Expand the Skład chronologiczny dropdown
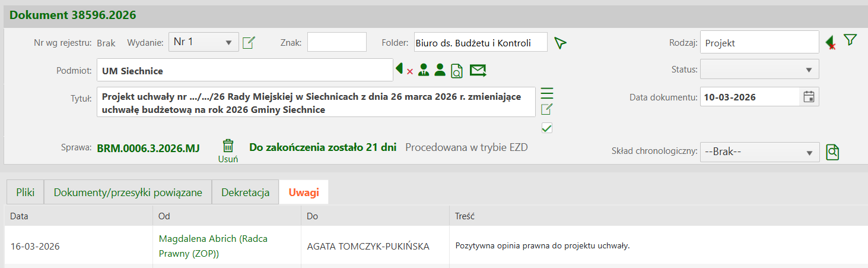Image resolution: width=868 pixels, height=268 pixels. pyautogui.click(x=759, y=152)
